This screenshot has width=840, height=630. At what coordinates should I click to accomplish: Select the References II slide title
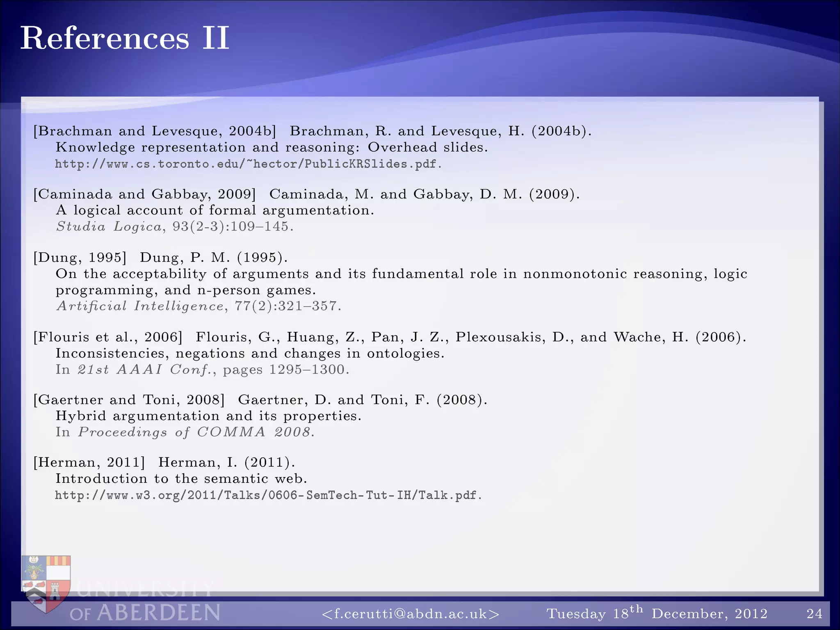[125, 38]
